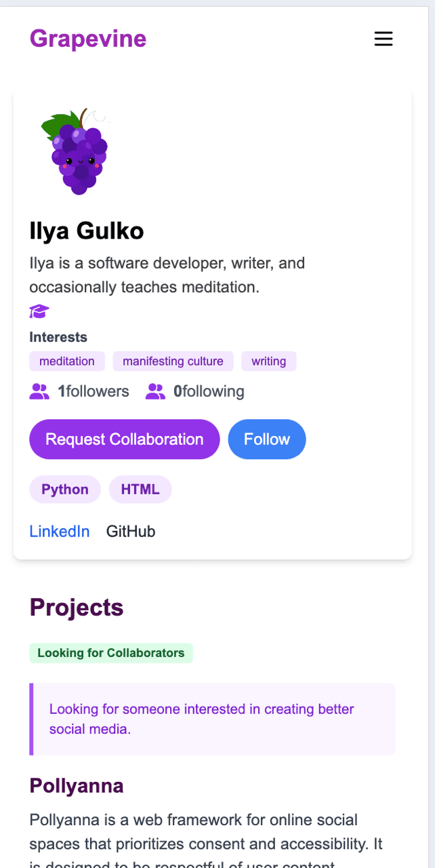Screen dimensions: 435x868
Task: Select the writing interest tag
Action: [x=269, y=361]
